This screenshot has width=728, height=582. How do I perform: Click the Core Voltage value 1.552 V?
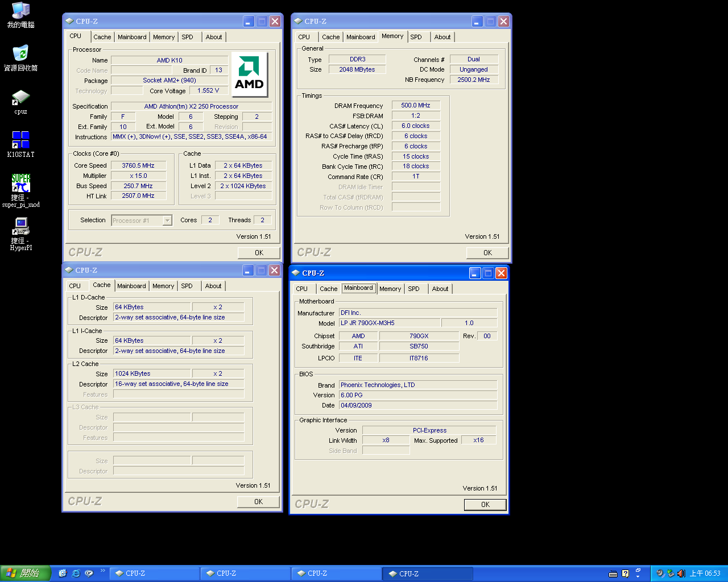pos(208,90)
